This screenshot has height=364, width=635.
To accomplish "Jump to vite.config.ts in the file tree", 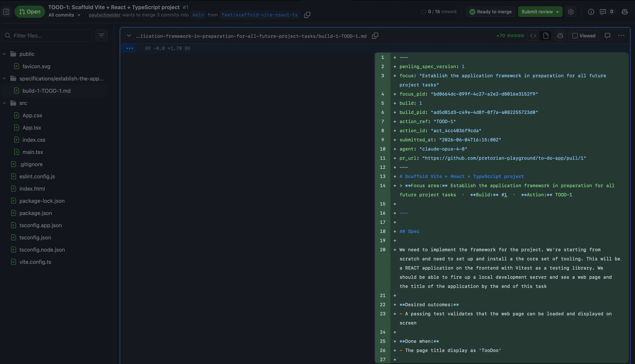I will point(35,262).
